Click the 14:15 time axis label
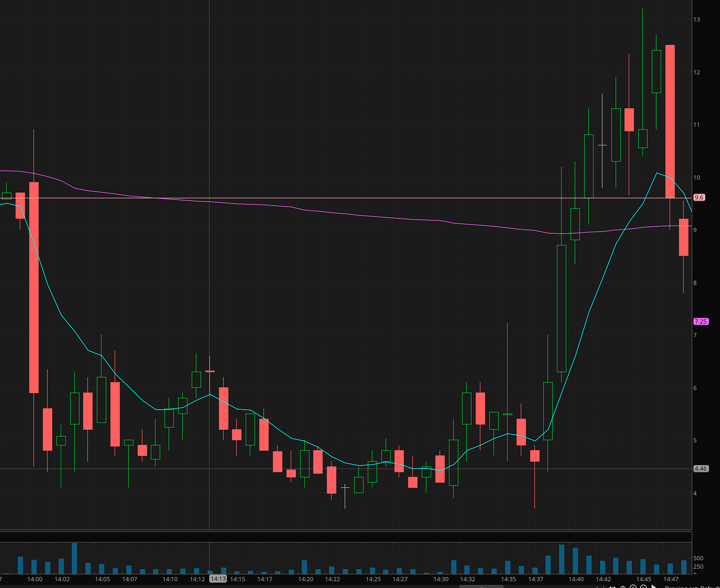The image size is (720, 588). click(238, 579)
